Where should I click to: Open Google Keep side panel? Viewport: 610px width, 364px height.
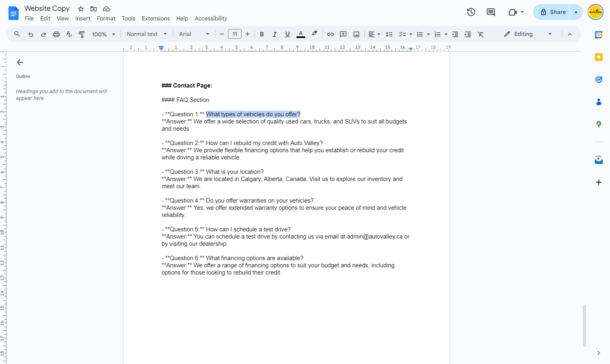click(599, 57)
